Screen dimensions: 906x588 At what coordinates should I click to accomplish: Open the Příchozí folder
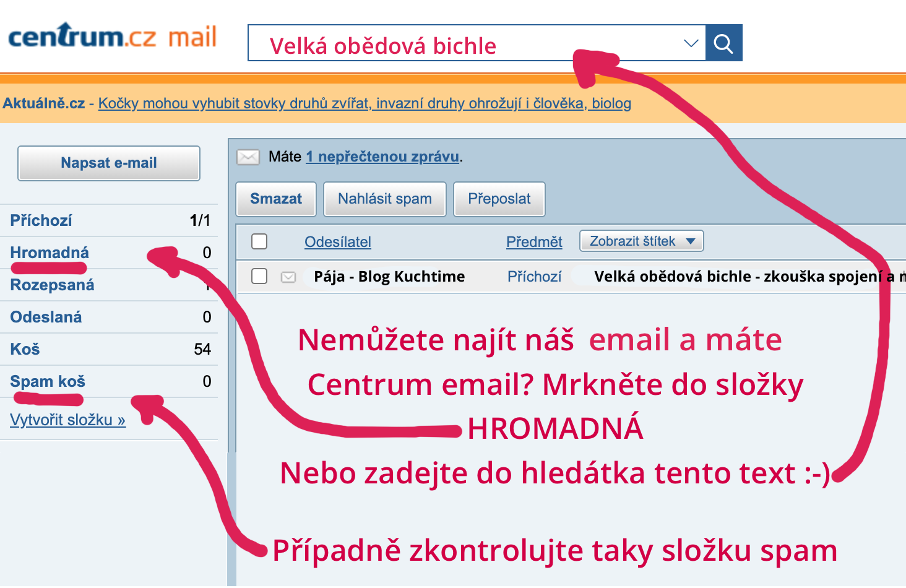[x=41, y=220]
